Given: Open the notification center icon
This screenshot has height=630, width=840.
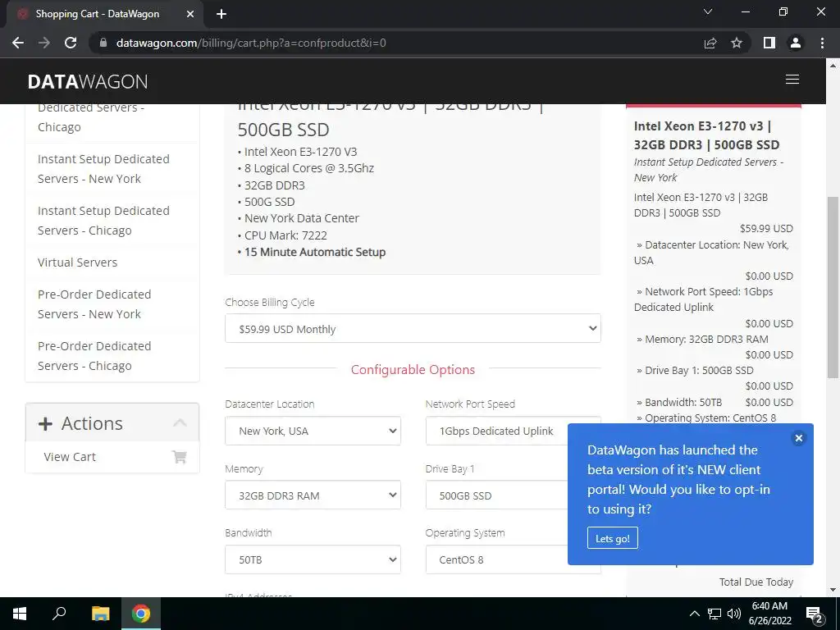Looking at the screenshot, I should pos(815,614).
